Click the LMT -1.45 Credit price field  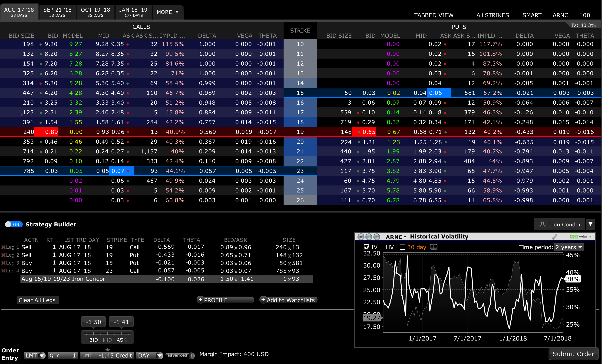(107, 355)
